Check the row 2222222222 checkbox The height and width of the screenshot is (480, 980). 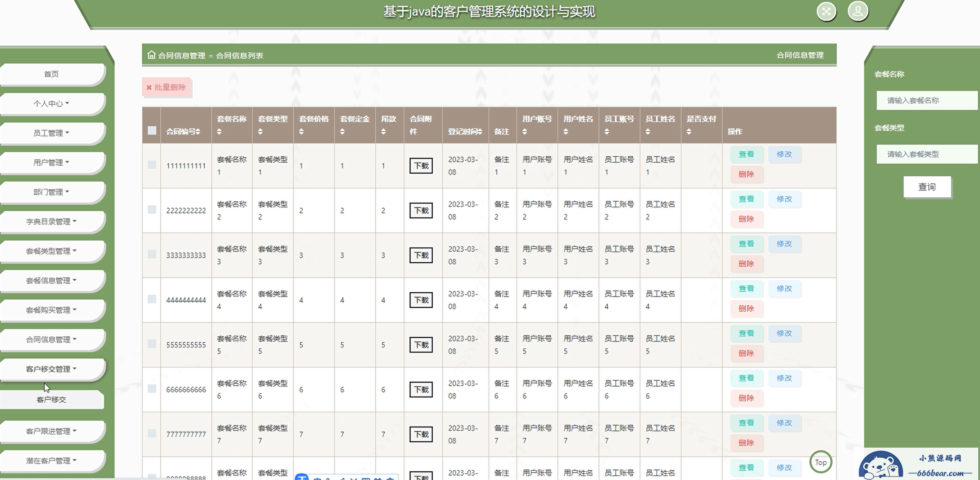[152, 210]
